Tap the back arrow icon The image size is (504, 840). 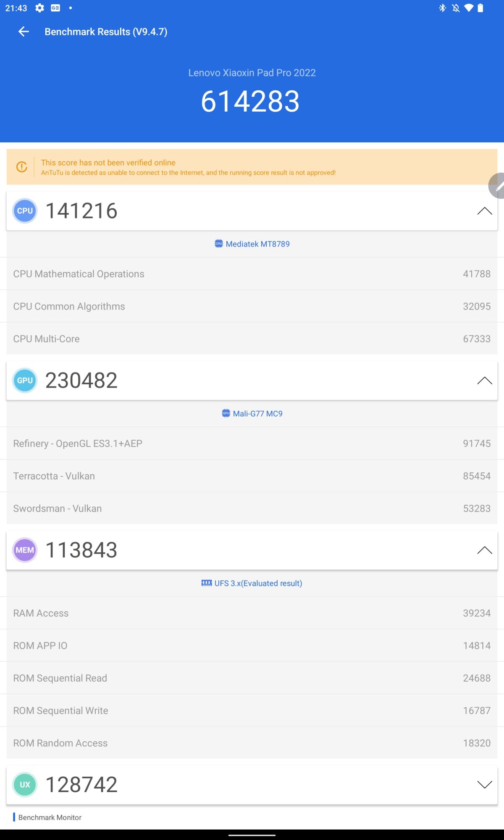tap(24, 31)
